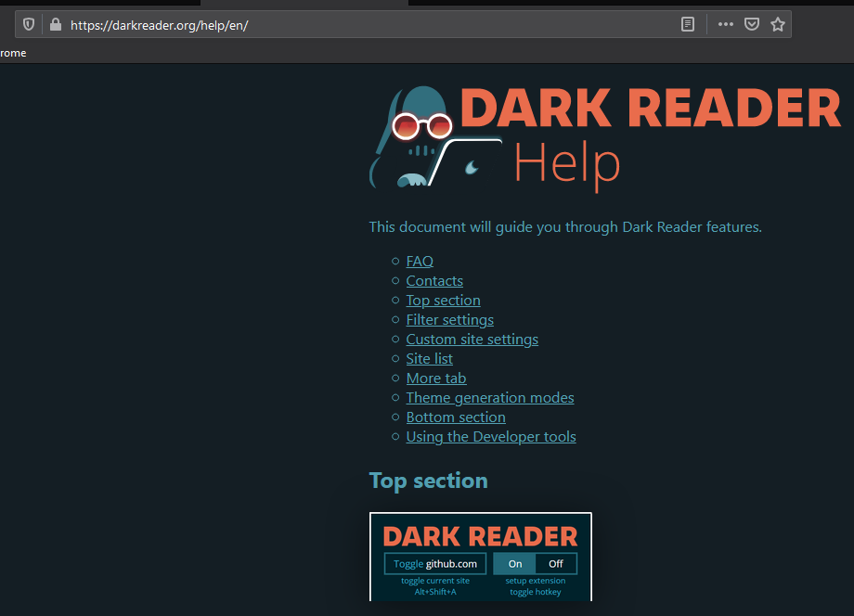
Task: Go to the Contacts link
Action: tap(434, 281)
